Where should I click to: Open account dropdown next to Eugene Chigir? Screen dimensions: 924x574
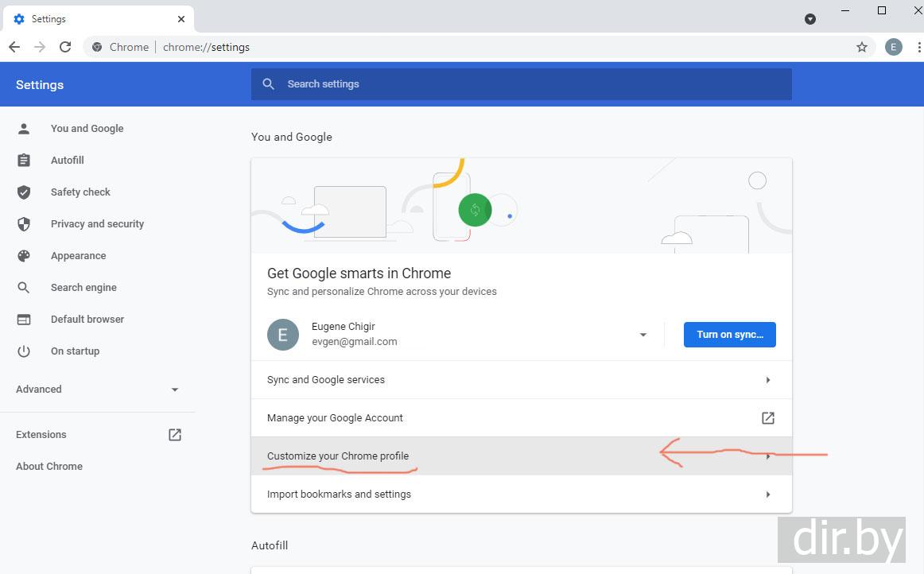(643, 335)
